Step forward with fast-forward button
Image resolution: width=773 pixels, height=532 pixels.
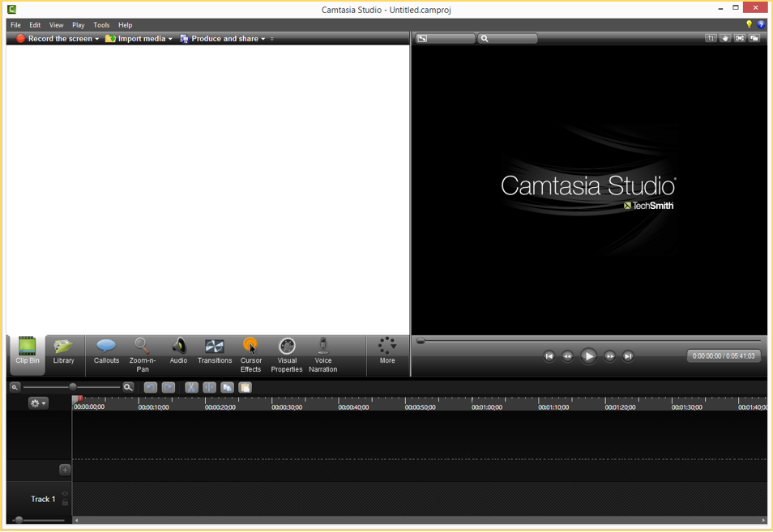610,356
